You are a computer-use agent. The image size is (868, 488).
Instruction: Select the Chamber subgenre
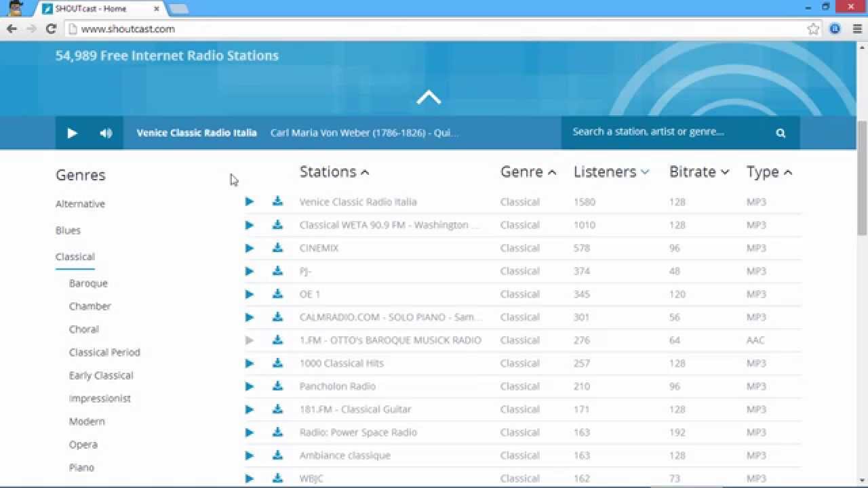pyautogui.click(x=90, y=306)
